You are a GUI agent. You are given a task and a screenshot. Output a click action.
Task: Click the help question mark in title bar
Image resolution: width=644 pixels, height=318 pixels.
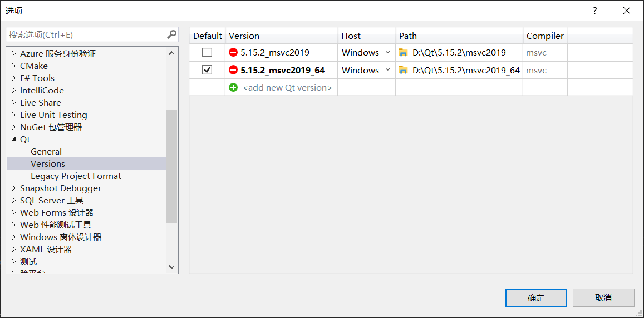[594, 11]
